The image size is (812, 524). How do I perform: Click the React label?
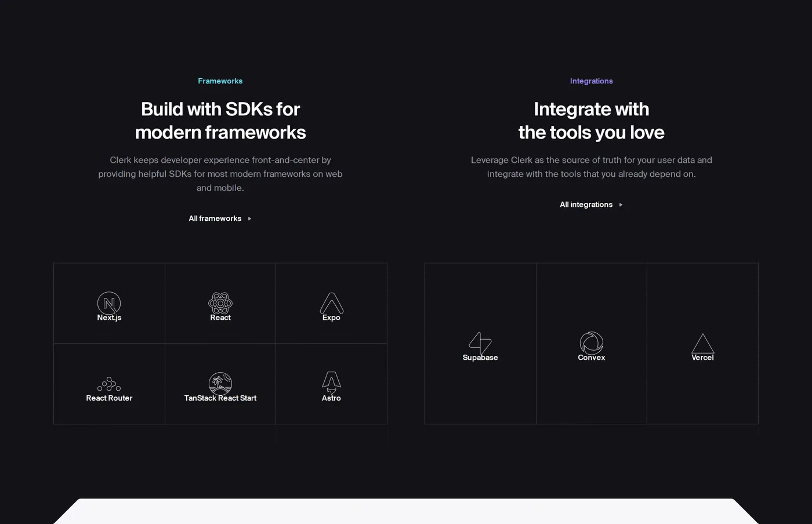click(x=220, y=318)
